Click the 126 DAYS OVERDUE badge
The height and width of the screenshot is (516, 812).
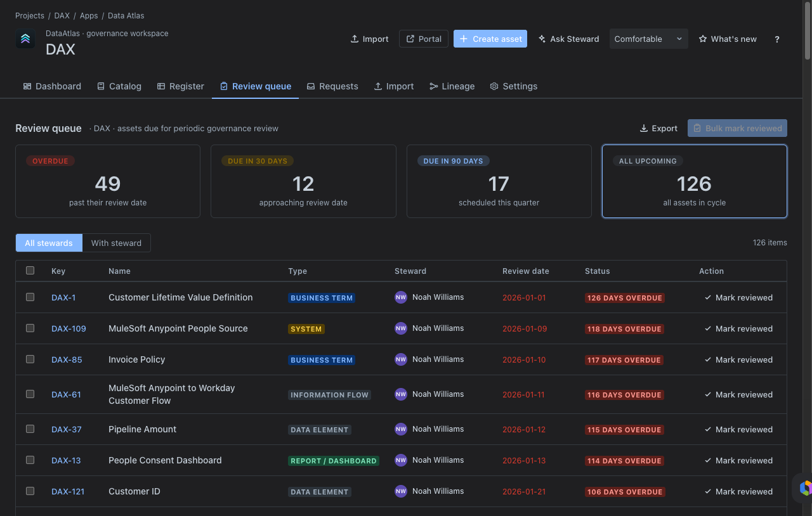625,298
